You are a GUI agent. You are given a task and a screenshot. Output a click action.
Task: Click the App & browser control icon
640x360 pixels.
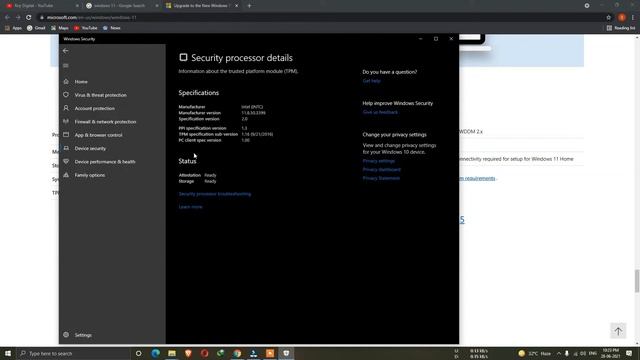[66, 135]
